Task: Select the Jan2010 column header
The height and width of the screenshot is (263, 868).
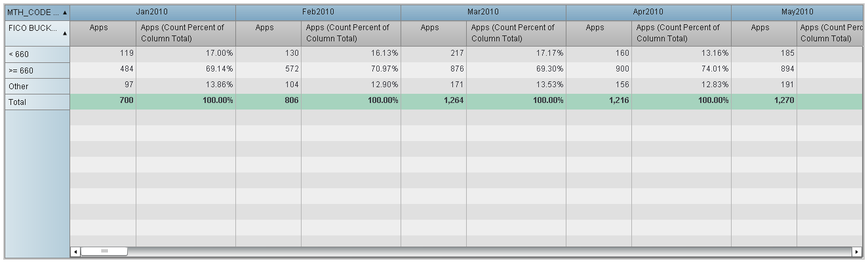Action: 153,12
